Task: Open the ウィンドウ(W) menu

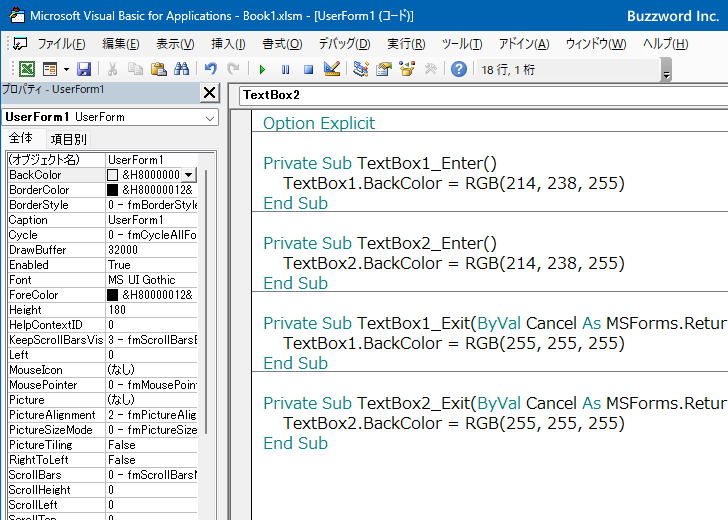Action: pos(596,44)
